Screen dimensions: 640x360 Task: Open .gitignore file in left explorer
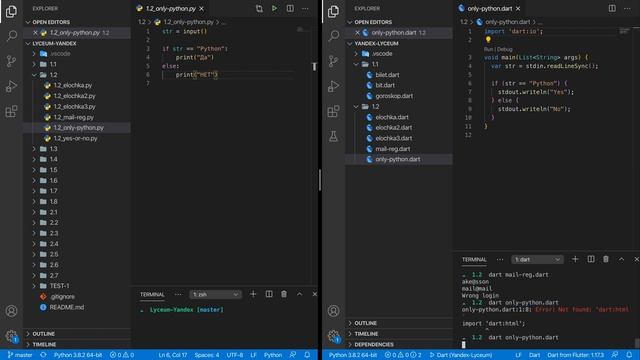pyautogui.click(x=62, y=297)
